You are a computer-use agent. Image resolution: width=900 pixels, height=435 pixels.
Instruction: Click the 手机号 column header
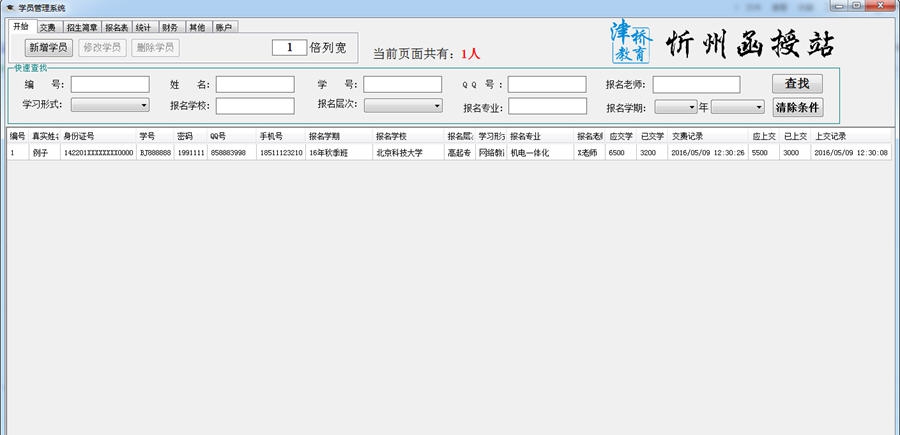281,136
